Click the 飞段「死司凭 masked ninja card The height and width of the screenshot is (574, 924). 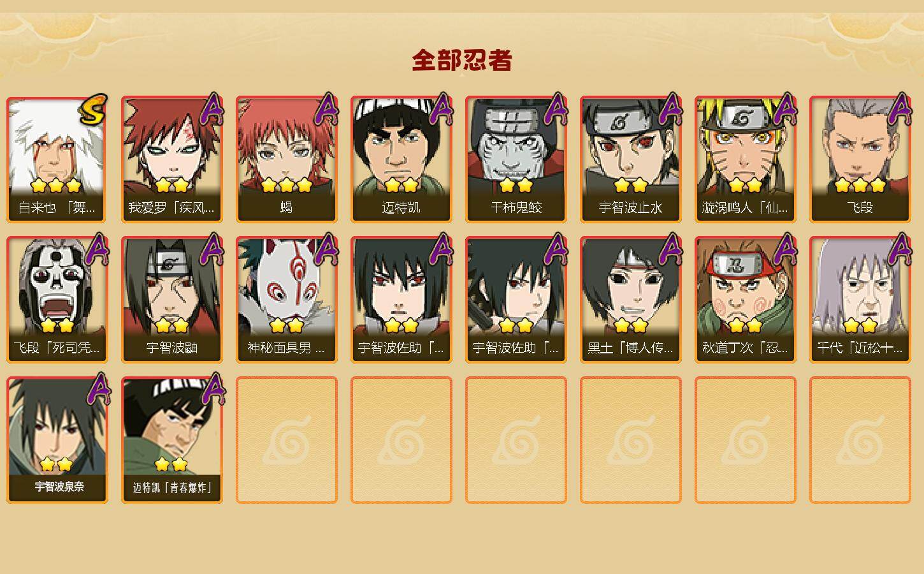coord(57,300)
